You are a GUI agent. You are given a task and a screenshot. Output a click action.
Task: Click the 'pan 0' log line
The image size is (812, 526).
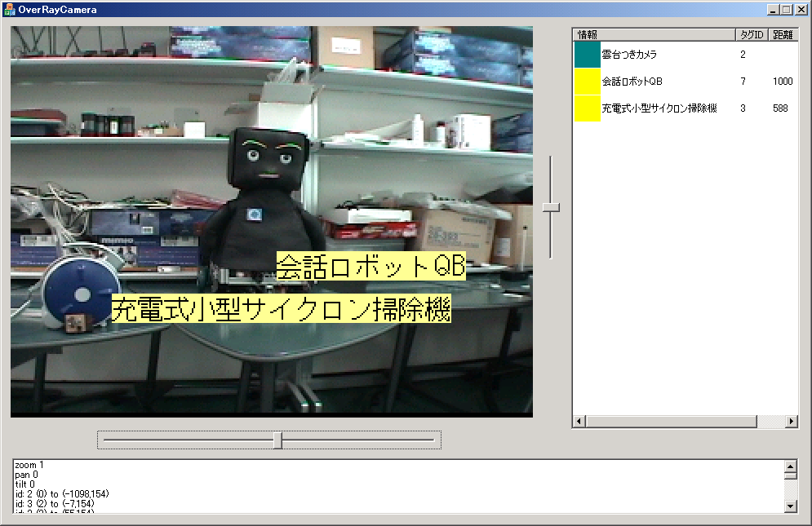26,475
